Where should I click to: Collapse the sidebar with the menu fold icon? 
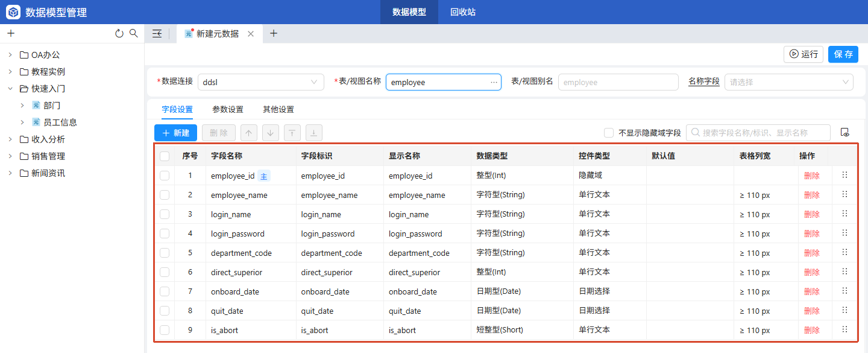pyautogui.click(x=157, y=34)
